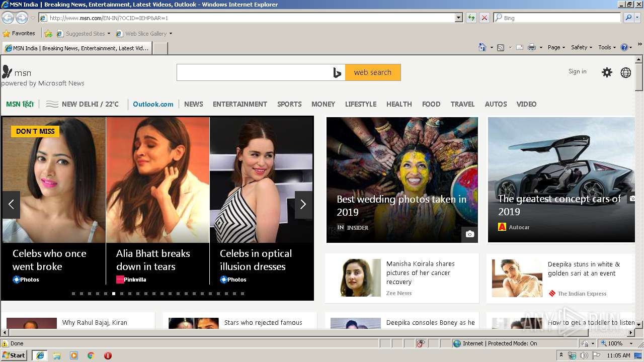
Task: Open the Safety menu dropdown
Action: pos(582,47)
